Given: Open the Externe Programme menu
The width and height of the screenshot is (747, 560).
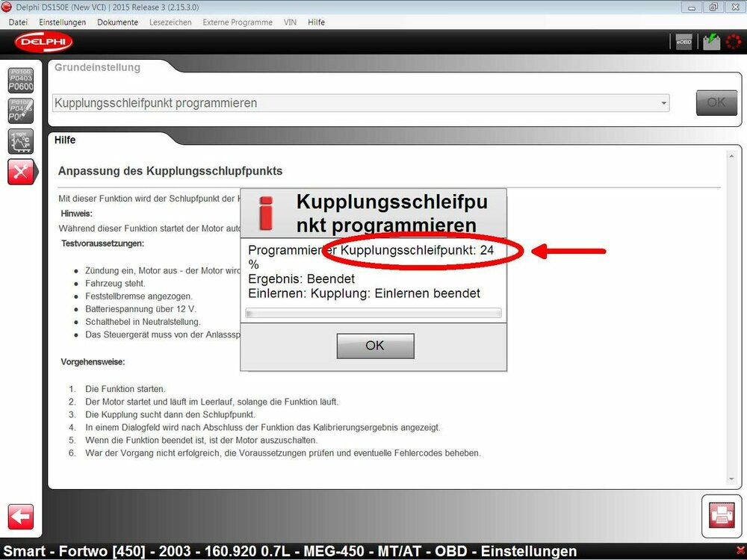Looking at the screenshot, I should [x=237, y=22].
